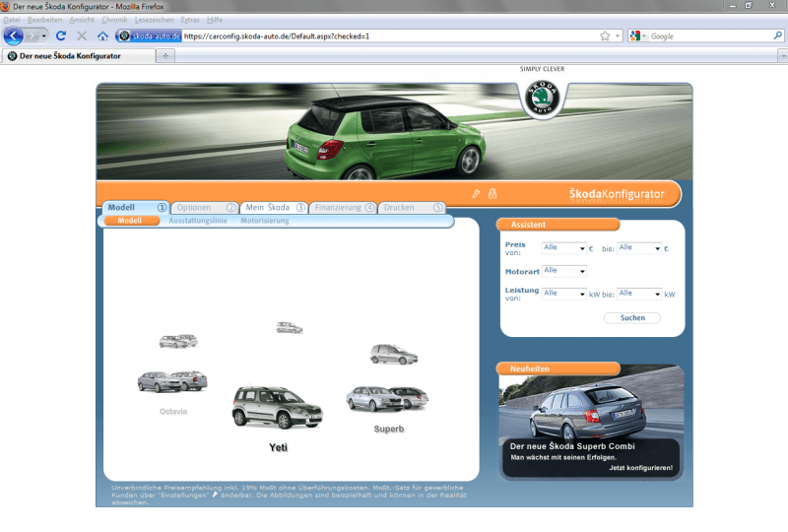Click the Octavia model label
This screenshot has height=532, width=788.
point(173,412)
